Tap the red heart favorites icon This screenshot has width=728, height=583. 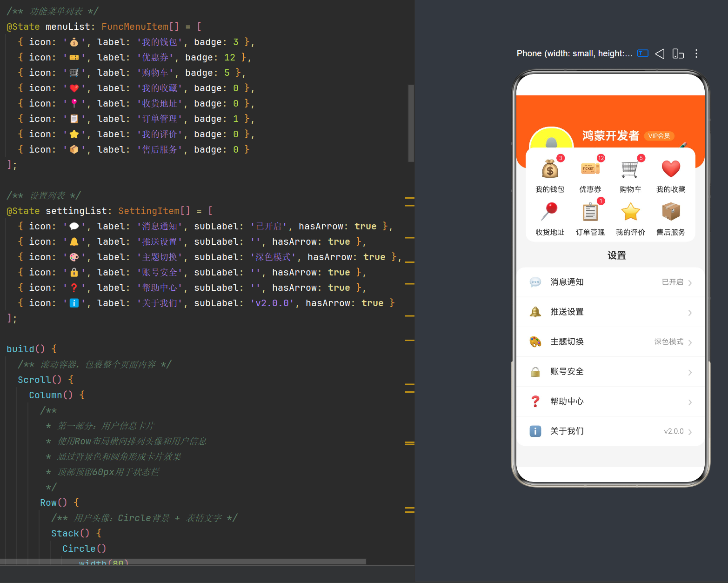click(671, 168)
